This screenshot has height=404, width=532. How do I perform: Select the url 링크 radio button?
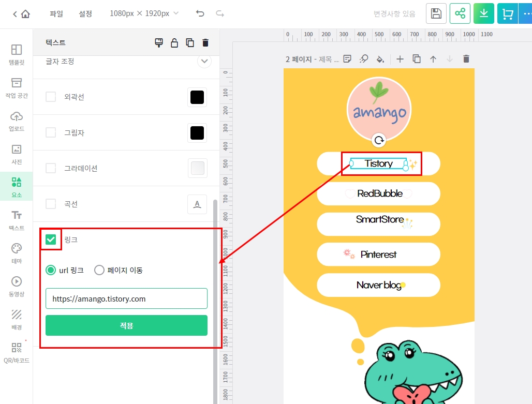click(x=51, y=270)
